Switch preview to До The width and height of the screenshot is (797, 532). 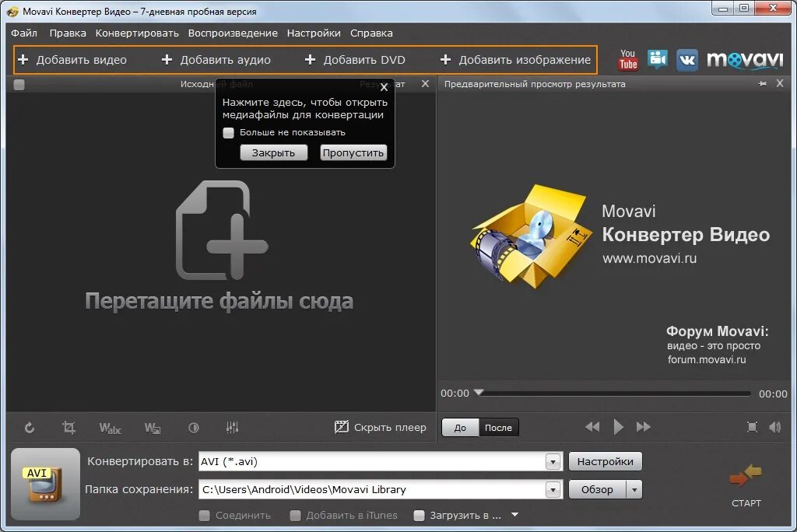pos(461,428)
